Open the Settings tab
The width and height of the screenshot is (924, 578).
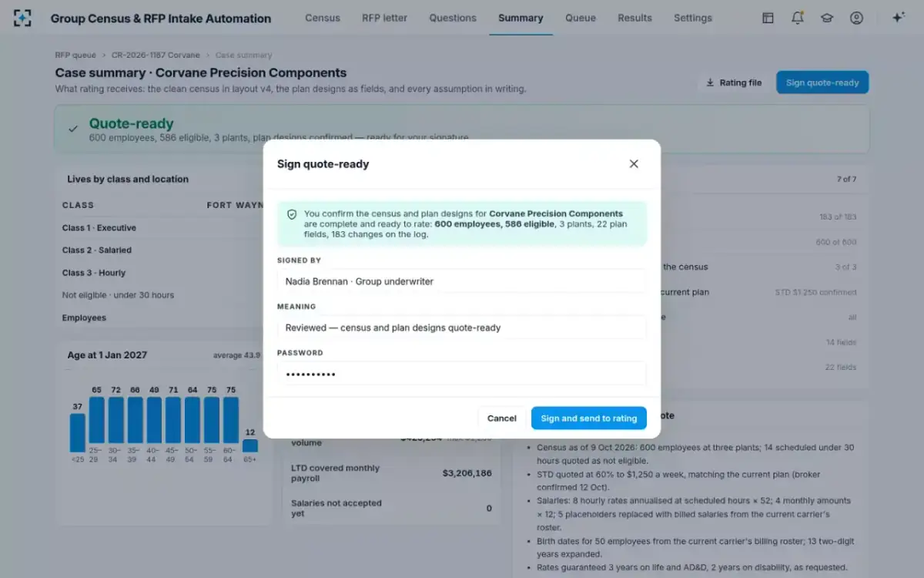[x=693, y=18]
